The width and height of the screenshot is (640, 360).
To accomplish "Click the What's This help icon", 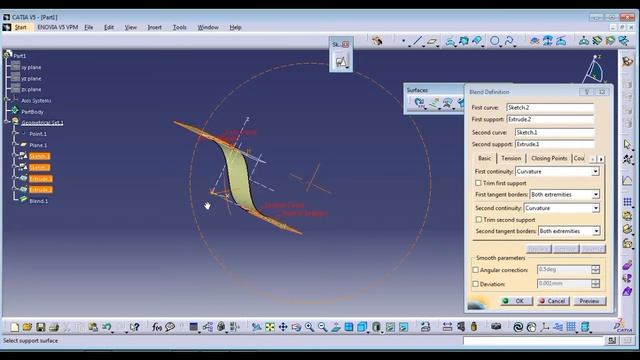I will [x=134, y=327].
